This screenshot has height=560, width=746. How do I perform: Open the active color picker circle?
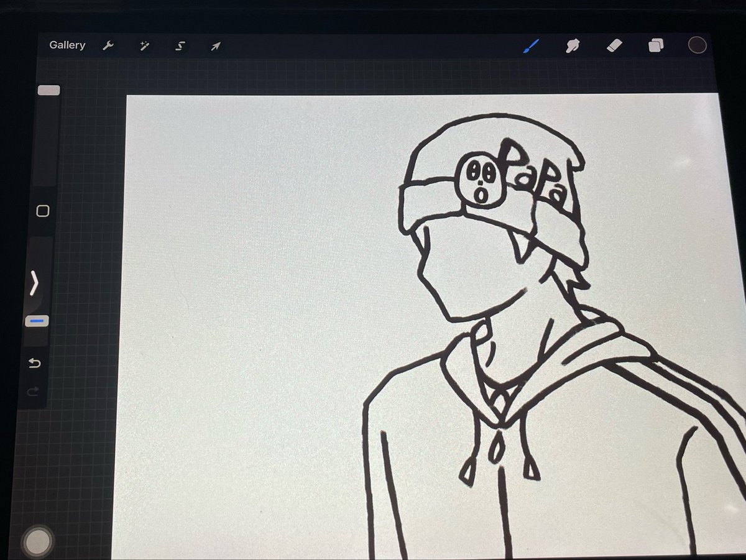pyautogui.click(x=698, y=45)
